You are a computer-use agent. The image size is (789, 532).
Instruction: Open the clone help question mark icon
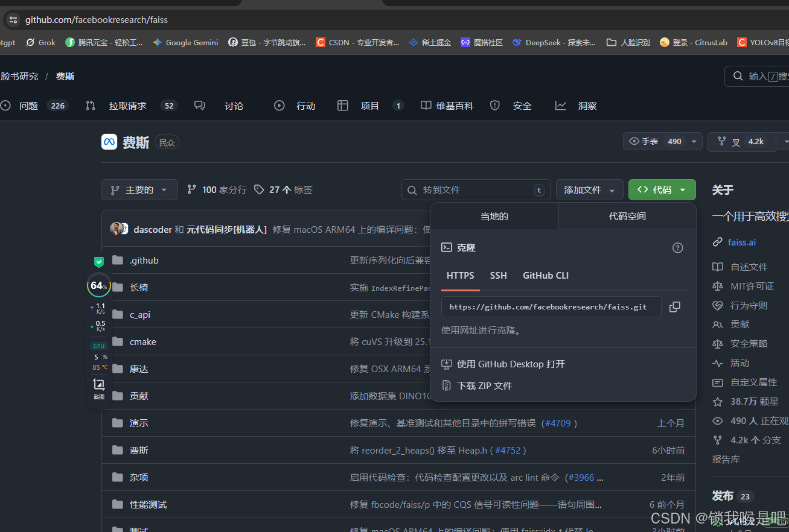pyautogui.click(x=678, y=248)
